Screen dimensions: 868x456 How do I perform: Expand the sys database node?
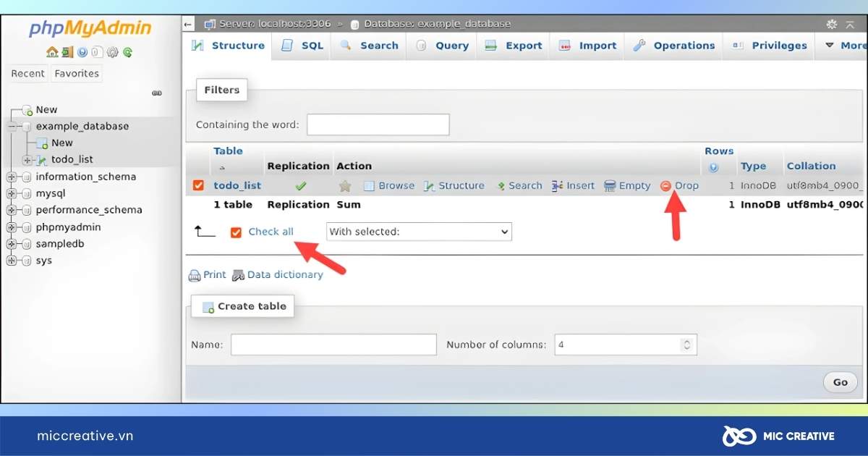point(11,261)
